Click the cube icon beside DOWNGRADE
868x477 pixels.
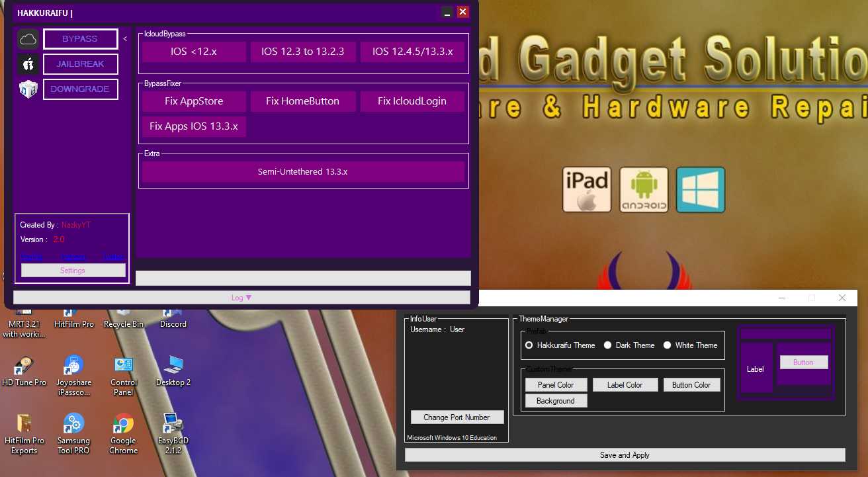click(28, 89)
